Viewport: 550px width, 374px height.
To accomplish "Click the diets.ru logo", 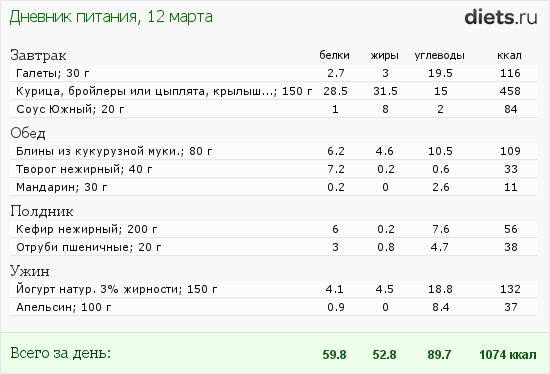I will tap(501, 17).
